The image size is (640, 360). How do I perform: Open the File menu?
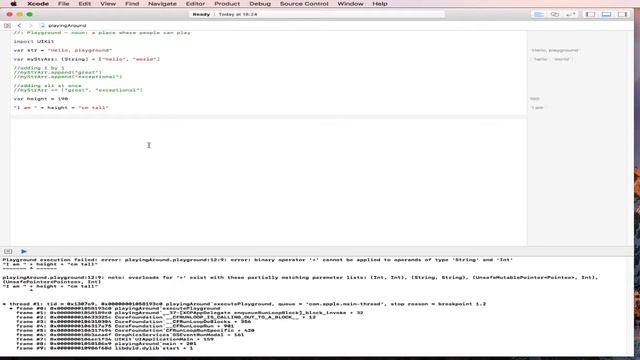[63, 4]
